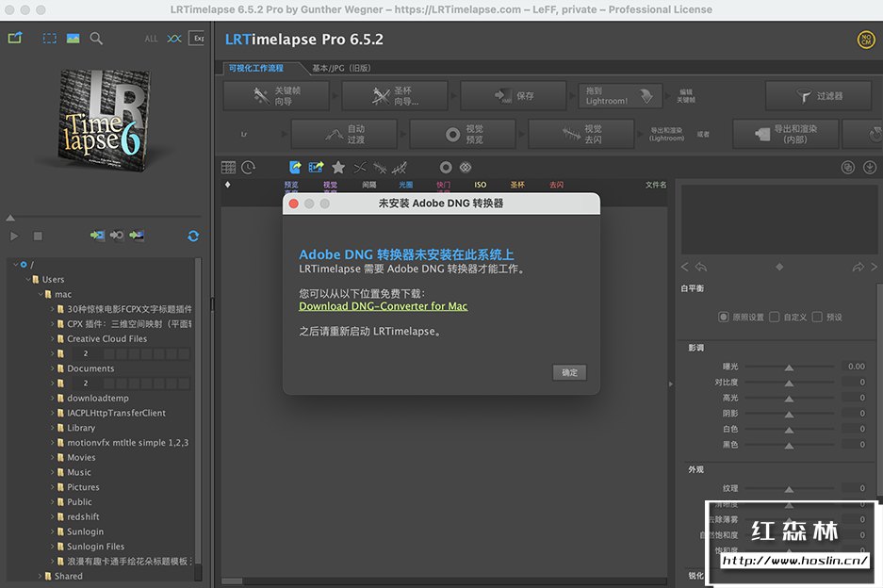This screenshot has width=883, height=588.
Task: Click the 圣杯 column header
Action: tap(517, 185)
